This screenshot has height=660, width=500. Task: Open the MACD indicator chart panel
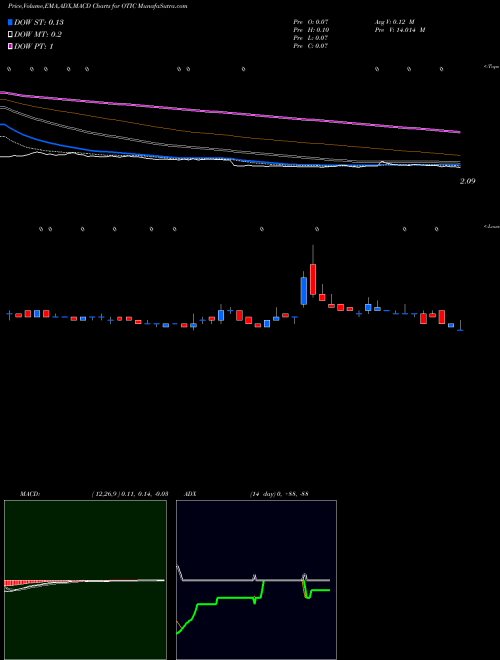pyautogui.click(x=85, y=580)
